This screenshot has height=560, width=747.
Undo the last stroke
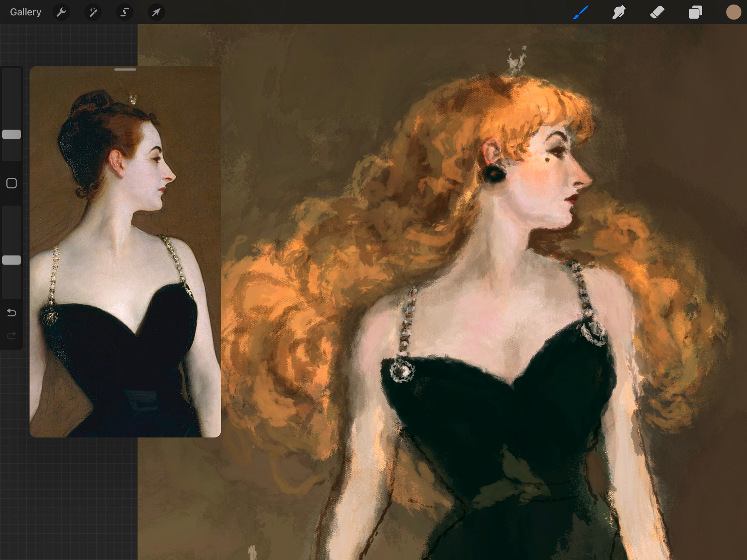click(12, 313)
